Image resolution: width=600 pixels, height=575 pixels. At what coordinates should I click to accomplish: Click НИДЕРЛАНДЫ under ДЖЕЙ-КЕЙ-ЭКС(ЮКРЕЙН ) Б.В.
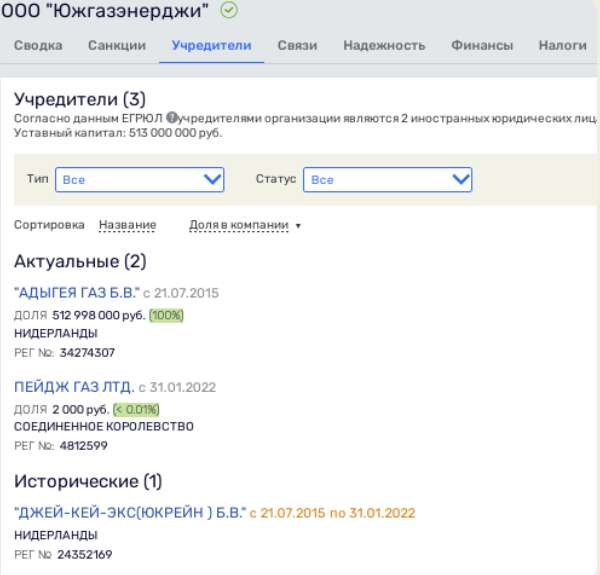pos(56,535)
